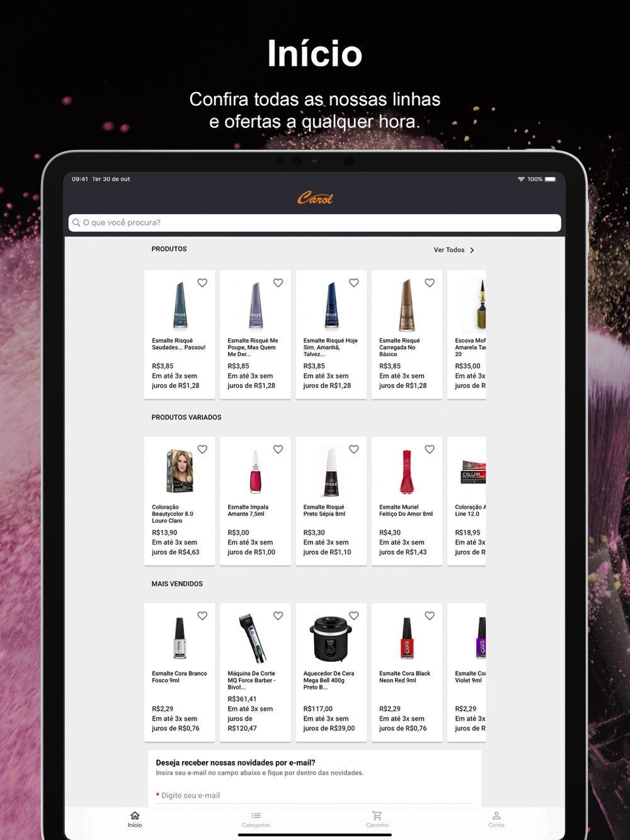The width and height of the screenshot is (630, 840).
Task: Favorite Esmalte Impala Amante 7,5ml
Action: [278, 449]
